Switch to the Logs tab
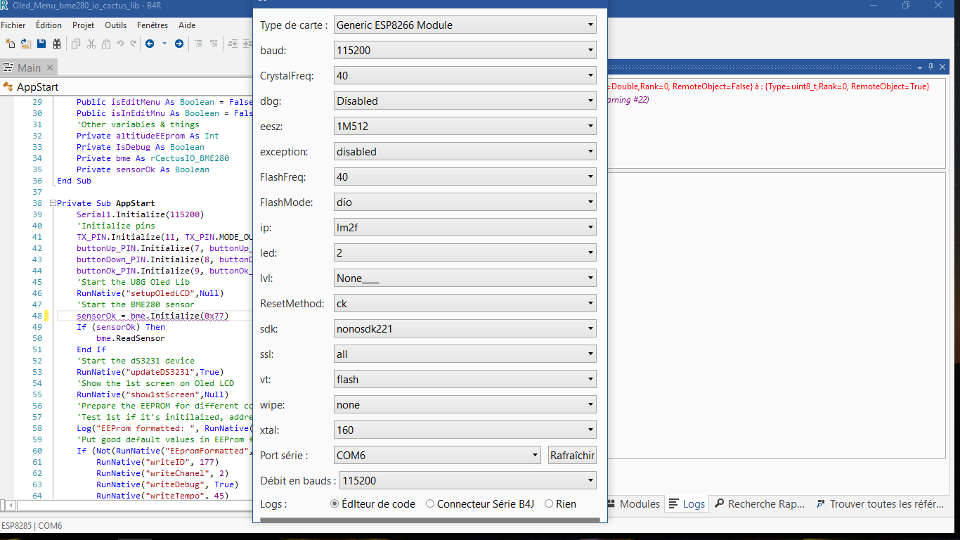Screen dimensions: 960x540 [686, 504]
